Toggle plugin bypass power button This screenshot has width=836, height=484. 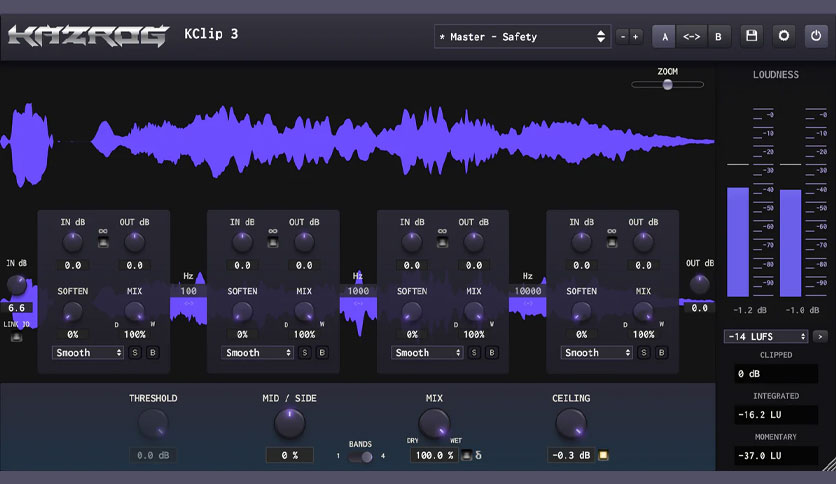816,36
